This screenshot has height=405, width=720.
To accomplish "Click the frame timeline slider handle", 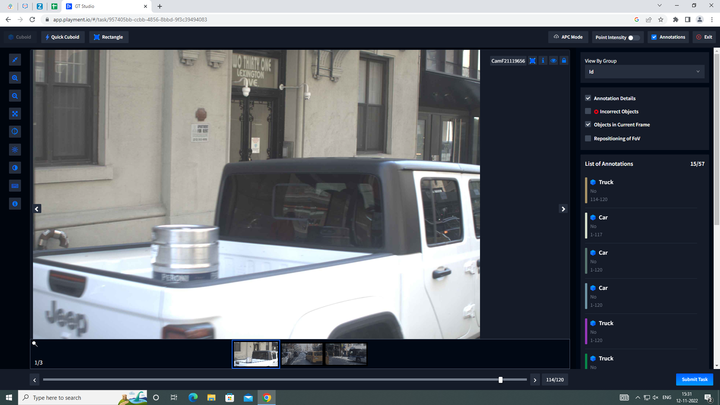I will click(501, 380).
